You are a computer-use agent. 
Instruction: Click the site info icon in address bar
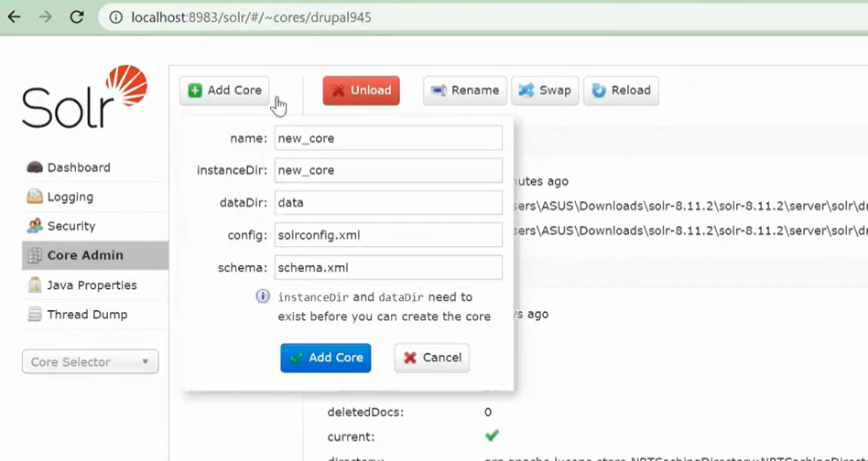click(x=115, y=17)
